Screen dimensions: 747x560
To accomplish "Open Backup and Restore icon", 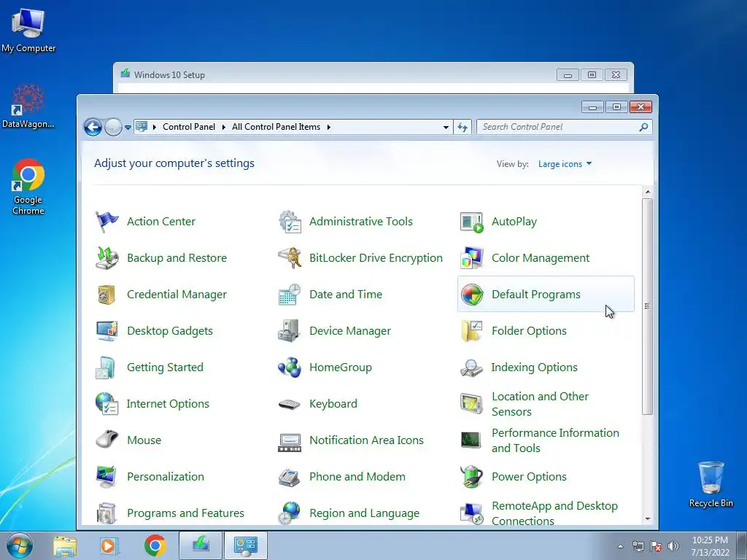I will (x=107, y=257).
